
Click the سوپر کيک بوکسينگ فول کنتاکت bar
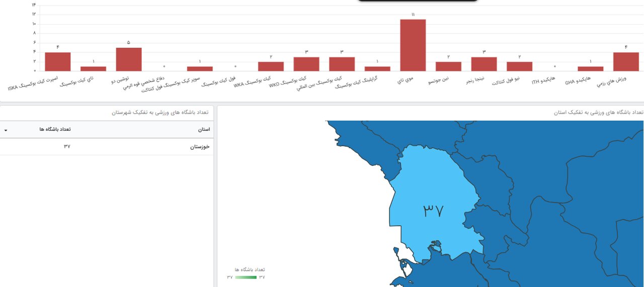200,69
